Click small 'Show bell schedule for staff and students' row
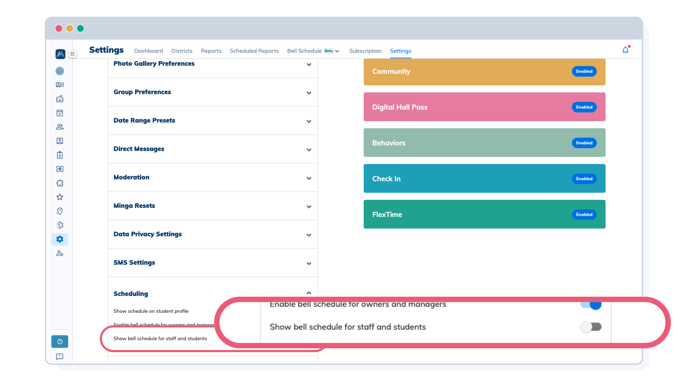Image resolution: width=688 pixels, height=387 pixels. coord(160,338)
